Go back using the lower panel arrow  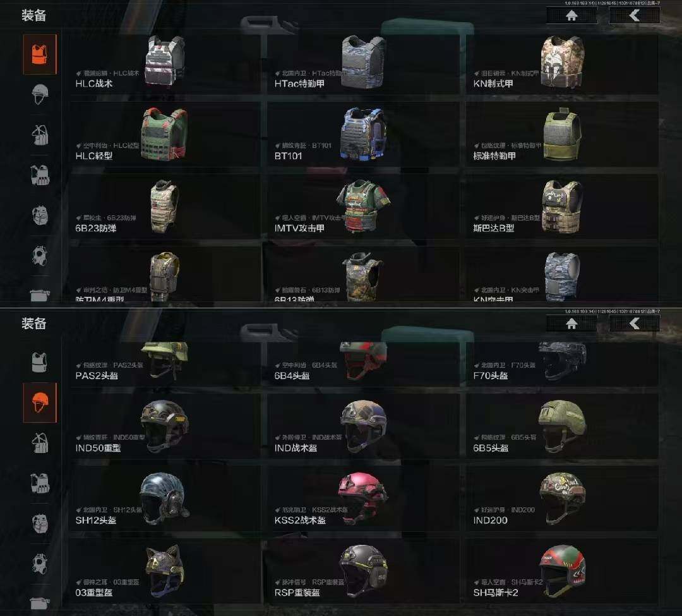point(635,323)
